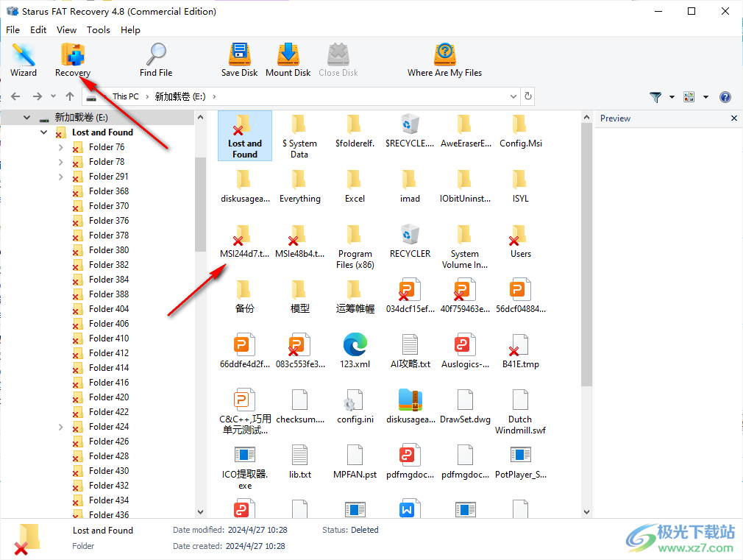
Task: Click the Mount Disk icon
Action: [288, 59]
